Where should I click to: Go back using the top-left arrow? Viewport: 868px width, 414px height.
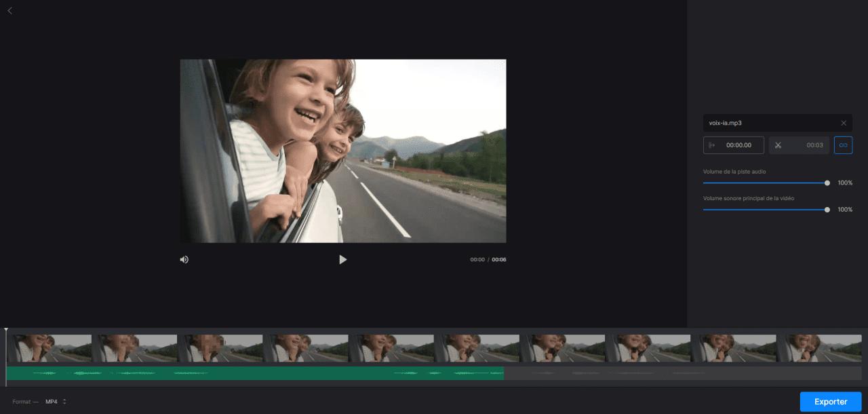pyautogui.click(x=9, y=11)
